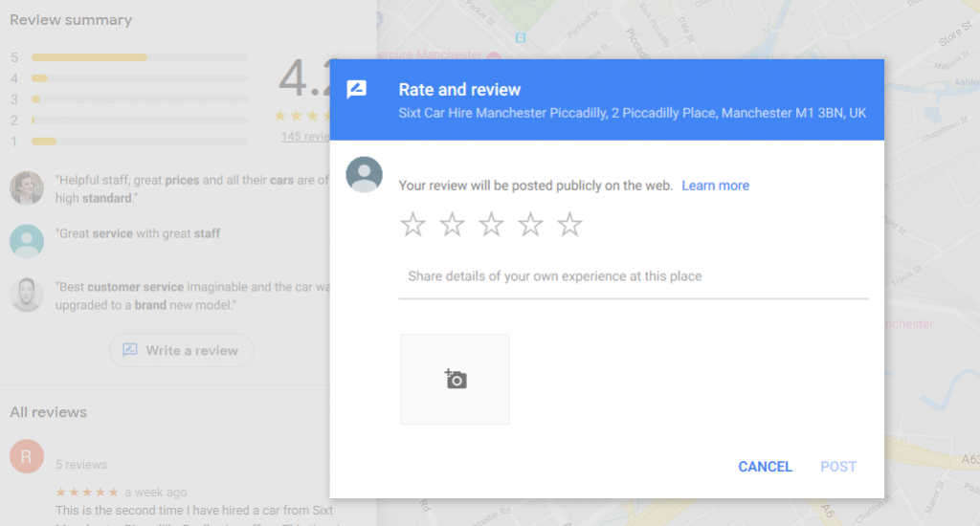
Task: Click the 2-star rating bar in summary
Action: click(140, 121)
